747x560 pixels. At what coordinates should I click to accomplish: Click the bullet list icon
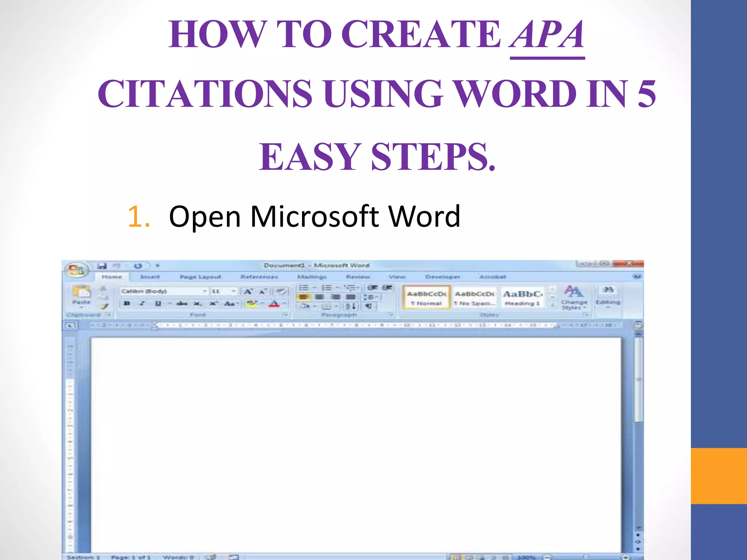[304, 288]
